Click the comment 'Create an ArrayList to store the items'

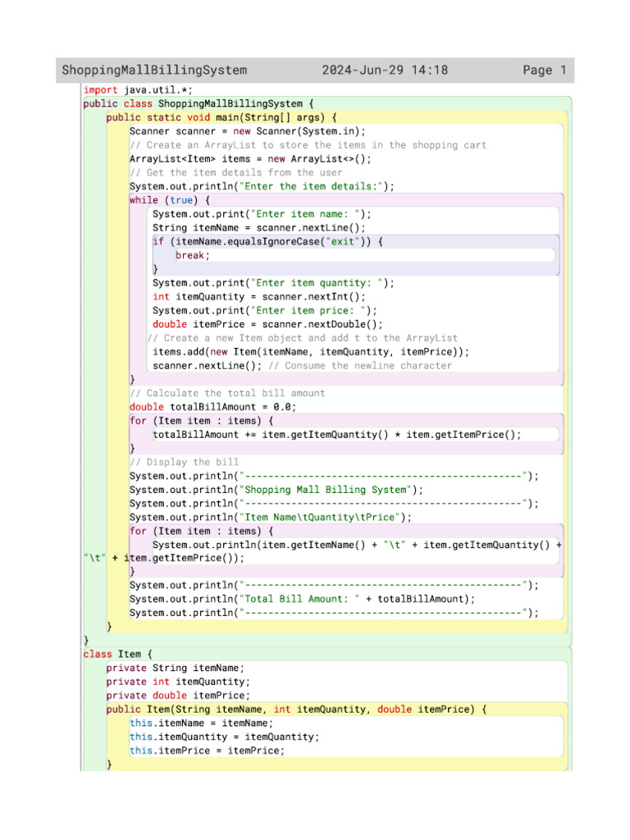coord(308,145)
